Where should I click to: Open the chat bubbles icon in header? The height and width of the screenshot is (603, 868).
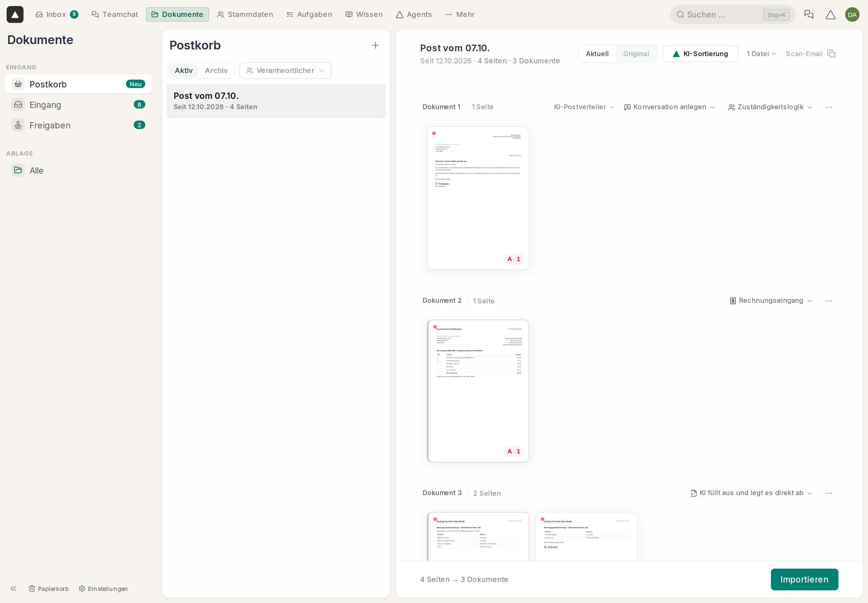pyautogui.click(x=809, y=14)
